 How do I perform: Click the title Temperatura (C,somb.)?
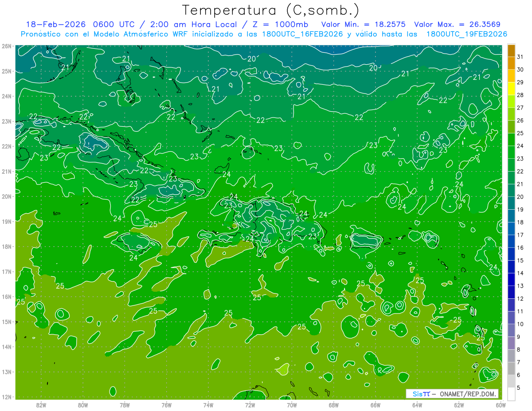pos(271,11)
